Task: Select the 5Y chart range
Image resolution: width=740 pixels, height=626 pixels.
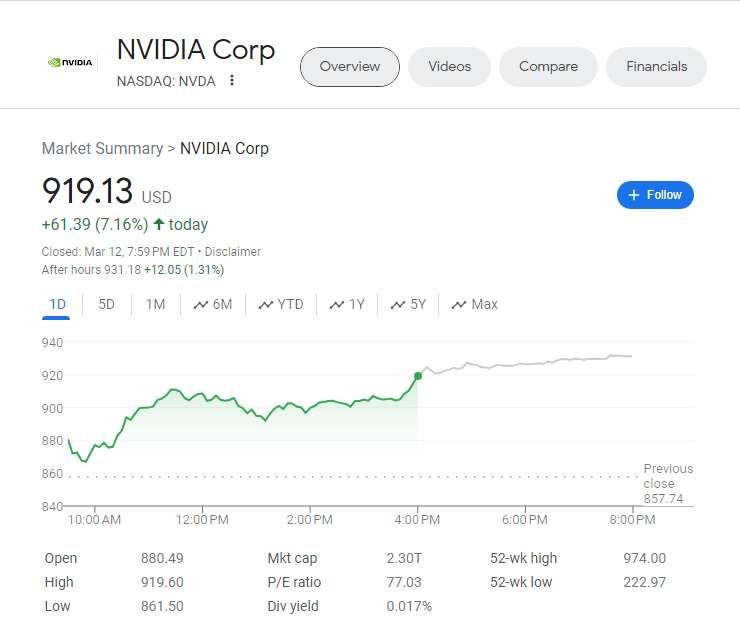Action: click(409, 304)
